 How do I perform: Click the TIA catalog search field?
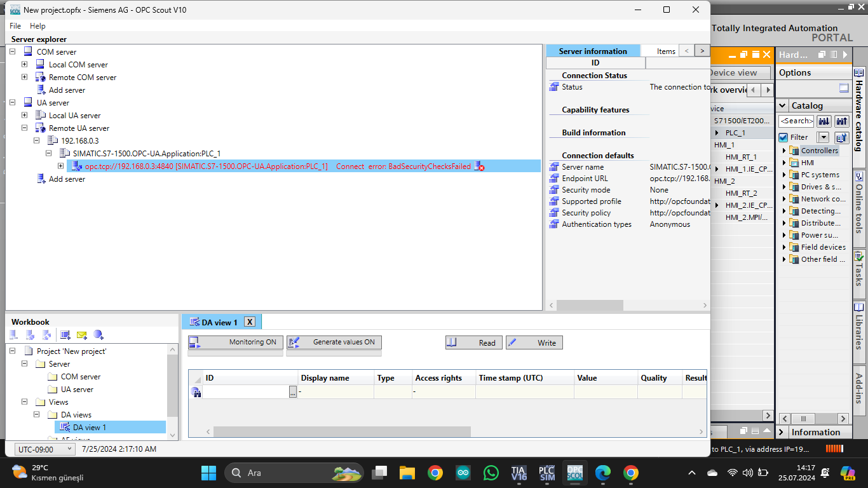point(796,121)
